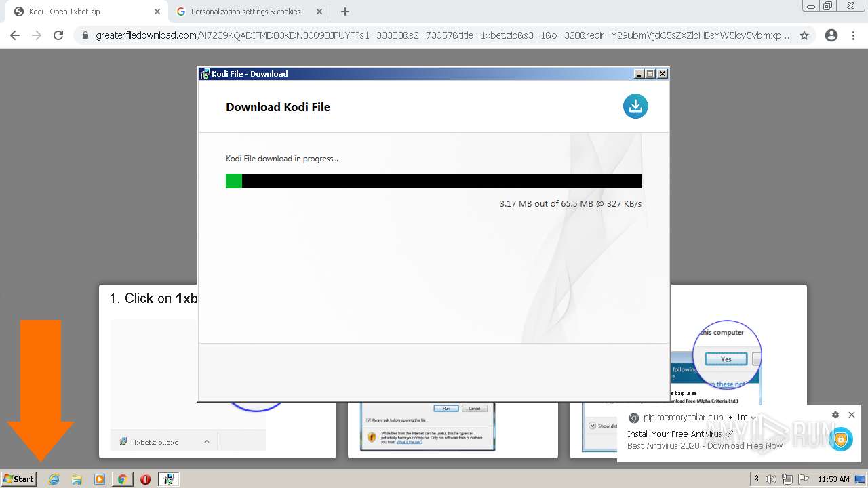The image size is (868, 488).
Task: Launch Internet Explorer from taskbar
Action: click(x=54, y=479)
